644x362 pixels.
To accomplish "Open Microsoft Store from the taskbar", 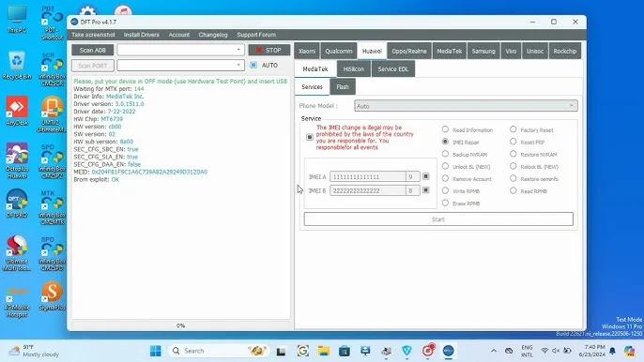I will point(345,351).
